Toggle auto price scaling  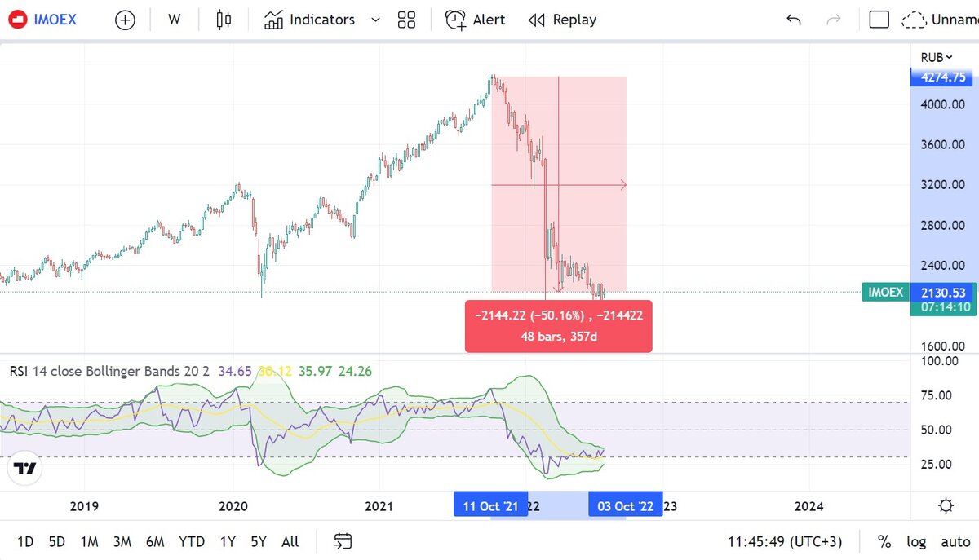tap(955, 541)
